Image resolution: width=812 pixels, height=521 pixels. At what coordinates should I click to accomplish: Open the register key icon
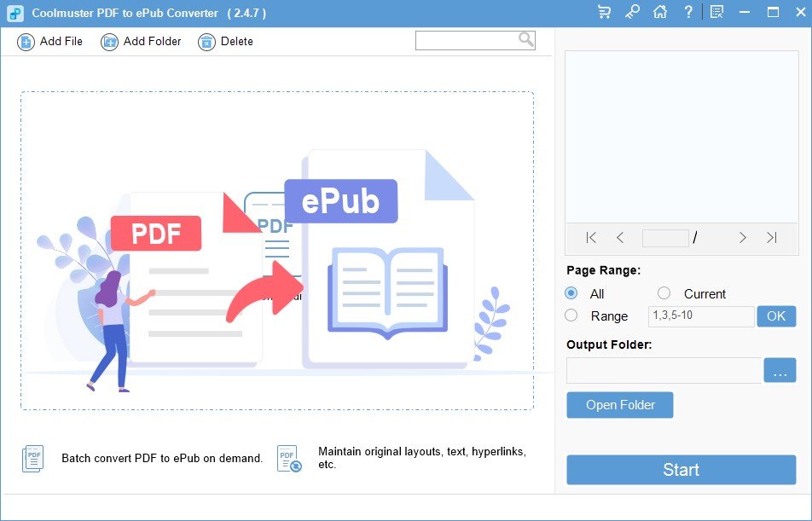pyautogui.click(x=632, y=12)
